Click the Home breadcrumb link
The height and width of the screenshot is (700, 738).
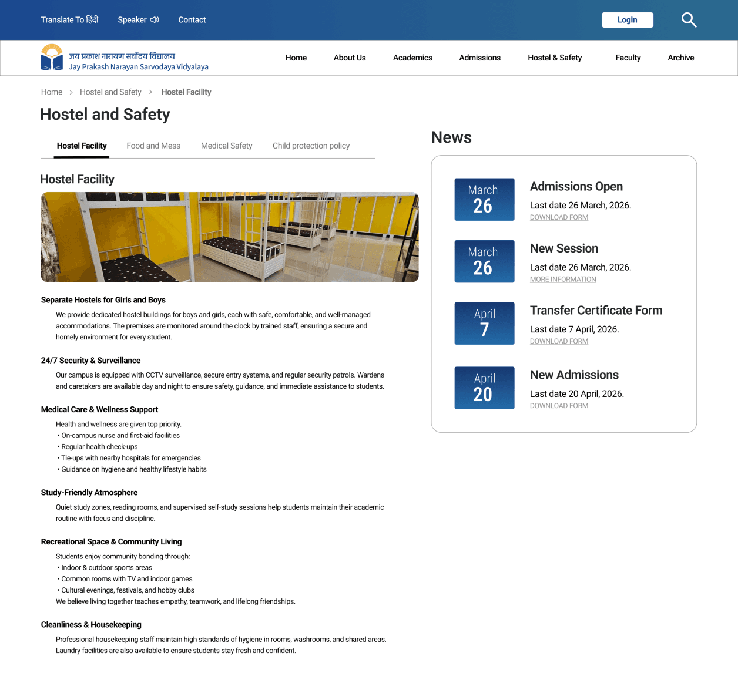coord(52,92)
